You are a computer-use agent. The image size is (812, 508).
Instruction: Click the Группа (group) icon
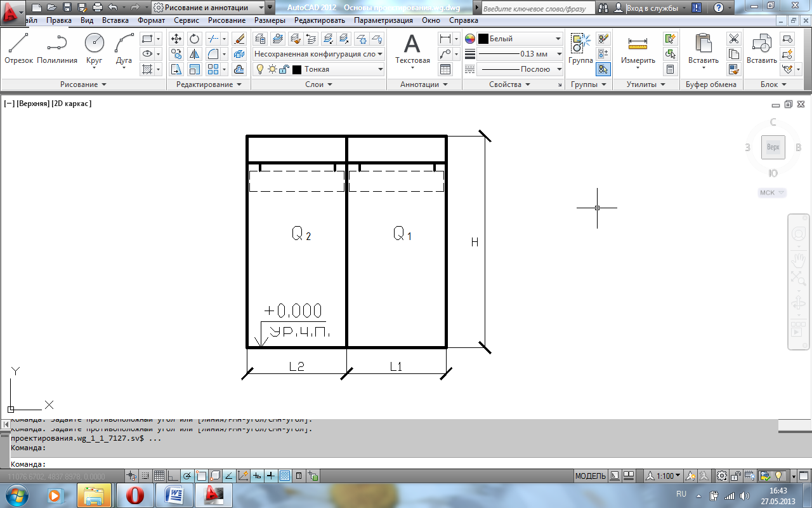580,49
